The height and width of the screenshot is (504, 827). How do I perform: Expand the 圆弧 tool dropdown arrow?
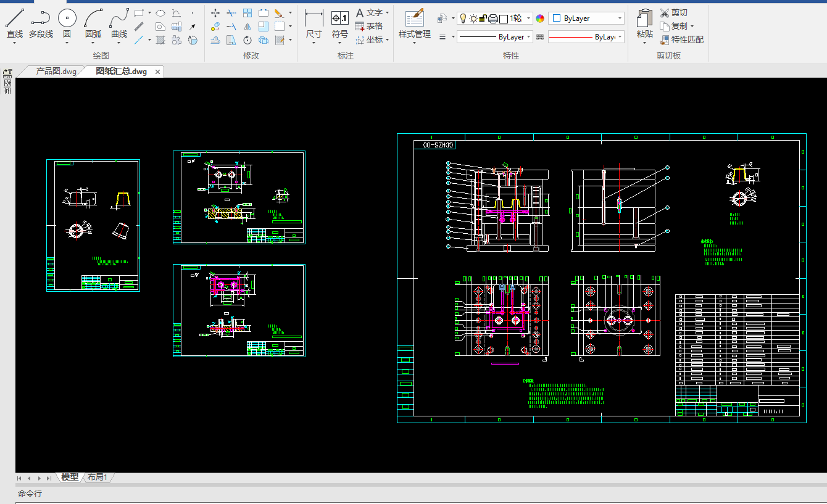[x=93, y=43]
